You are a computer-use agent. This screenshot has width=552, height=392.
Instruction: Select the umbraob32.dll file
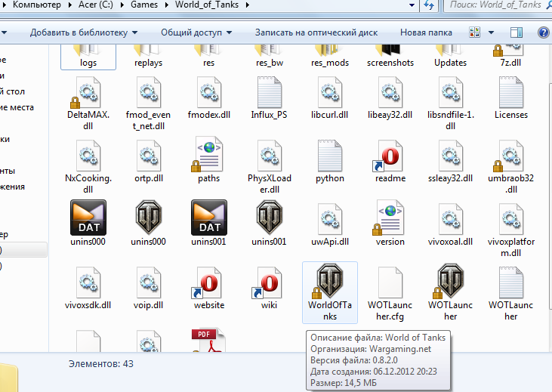[x=510, y=167]
